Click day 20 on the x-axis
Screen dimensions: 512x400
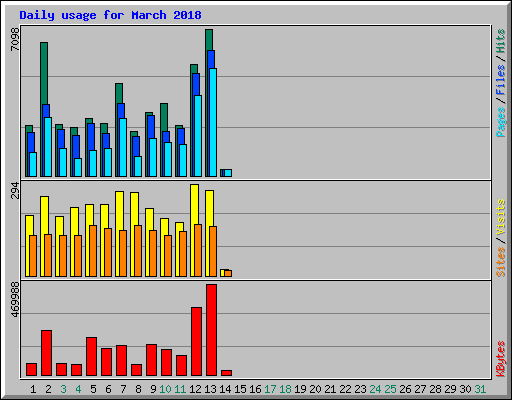pos(315,389)
